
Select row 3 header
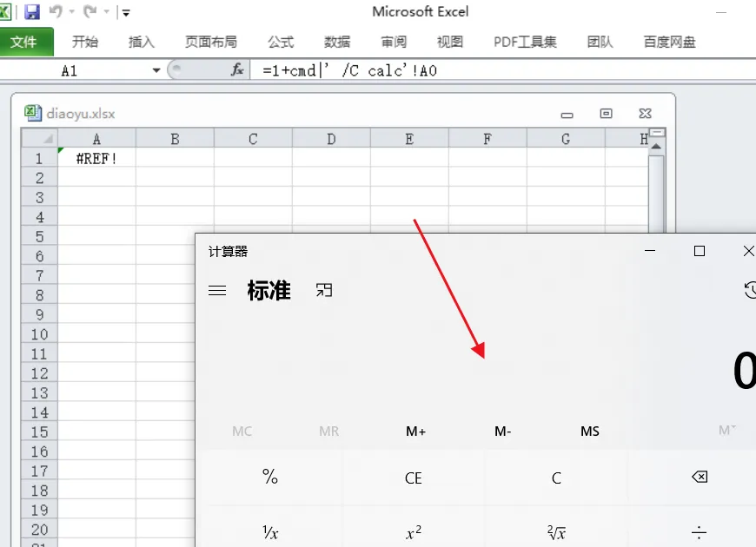coord(39,197)
